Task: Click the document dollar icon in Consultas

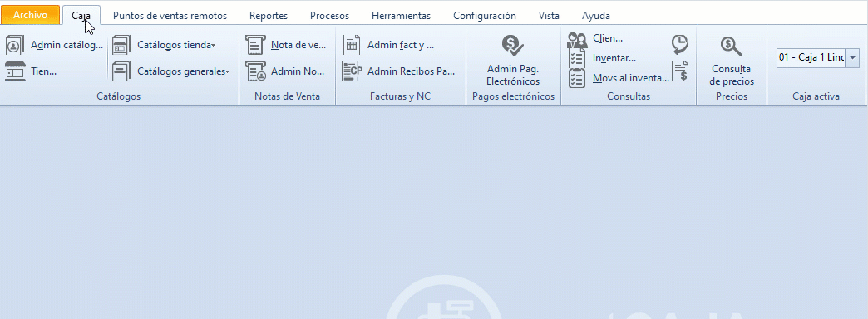Action: (680, 71)
